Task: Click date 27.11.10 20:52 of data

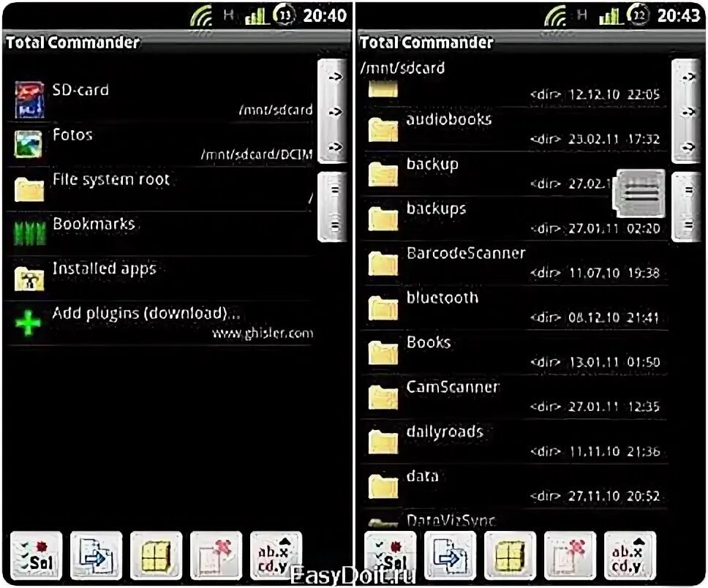Action: click(614, 496)
